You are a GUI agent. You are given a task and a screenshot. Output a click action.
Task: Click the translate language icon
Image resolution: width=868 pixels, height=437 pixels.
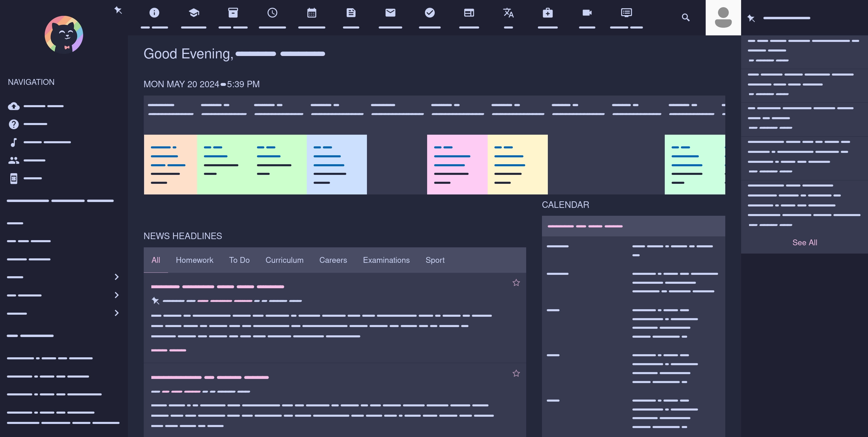[x=508, y=13]
